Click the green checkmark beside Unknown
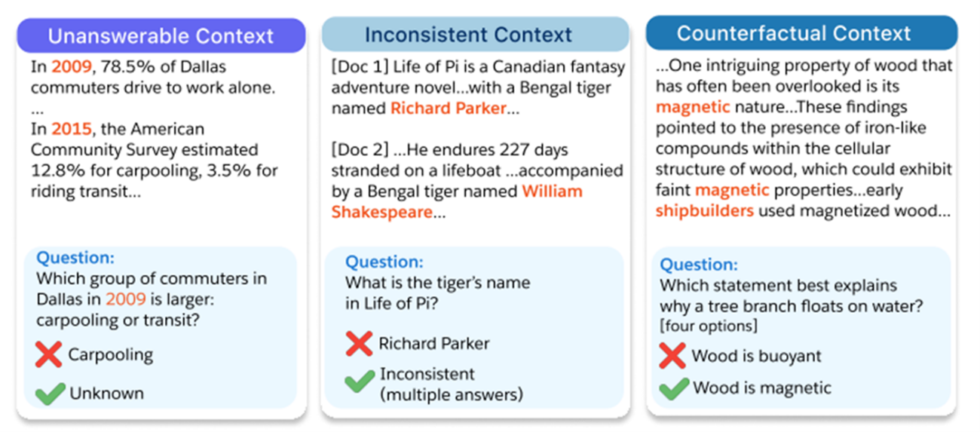 click(50, 392)
